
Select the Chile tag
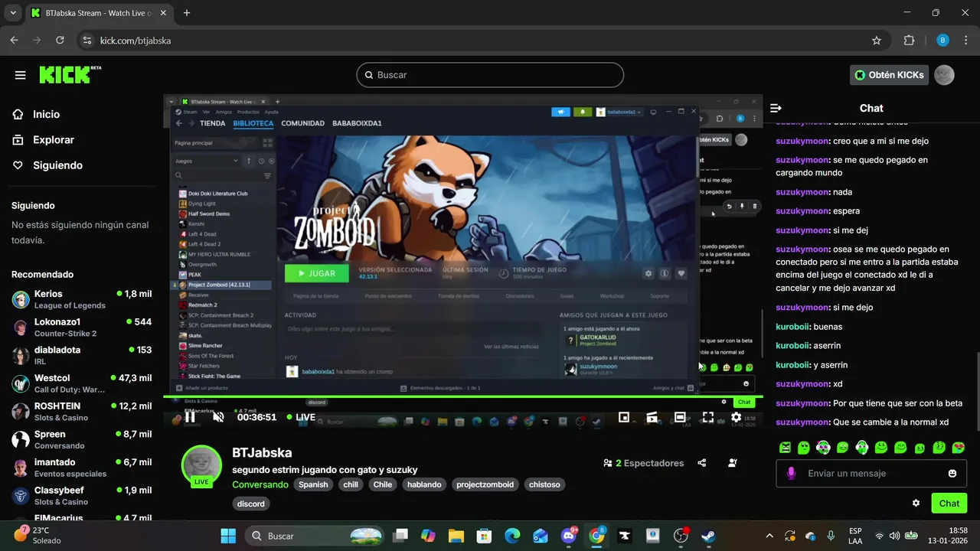tap(383, 484)
